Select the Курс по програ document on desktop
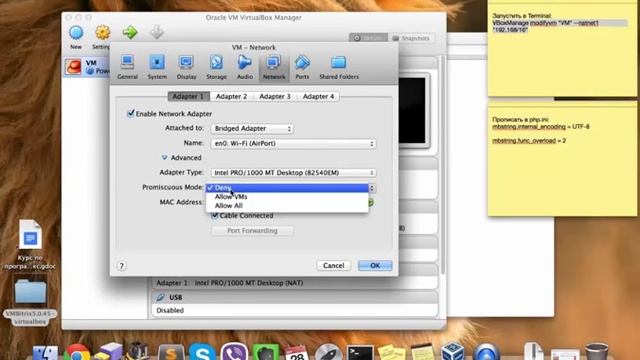The height and width of the screenshot is (360, 640). tap(30, 245)
